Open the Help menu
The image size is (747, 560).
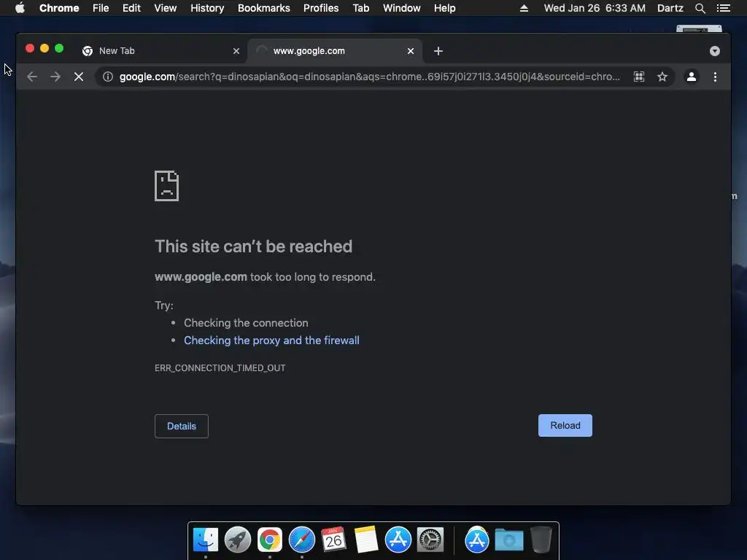[444, 8]
